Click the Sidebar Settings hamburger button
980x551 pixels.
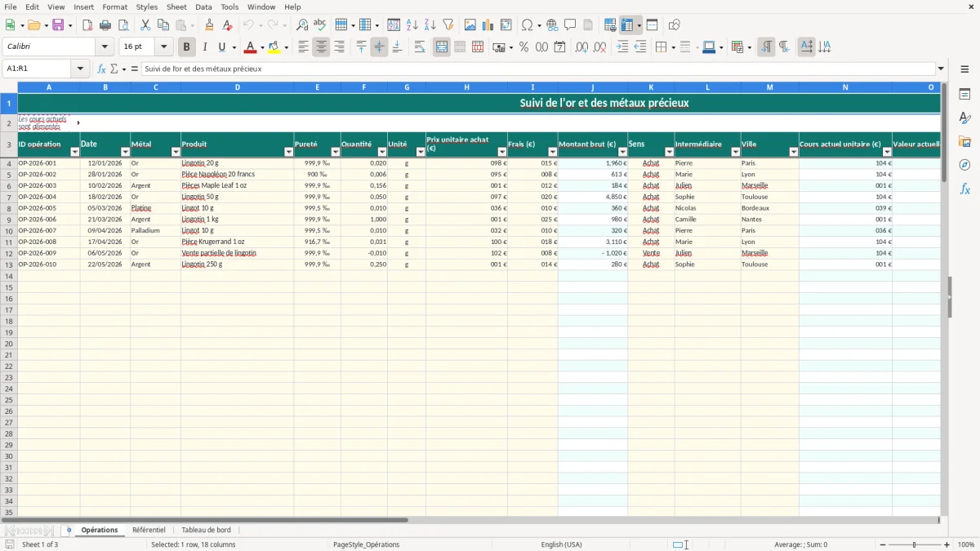pyautogui.click(x=964, y=69)
